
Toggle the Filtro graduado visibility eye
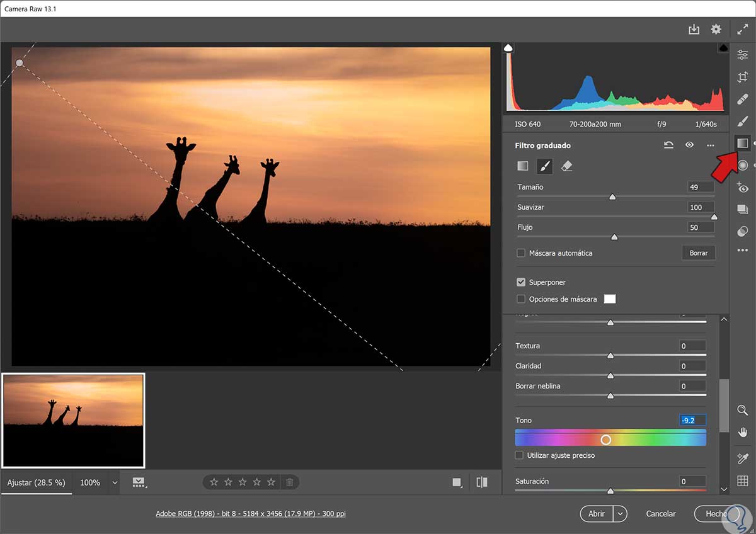pos(690,145)
